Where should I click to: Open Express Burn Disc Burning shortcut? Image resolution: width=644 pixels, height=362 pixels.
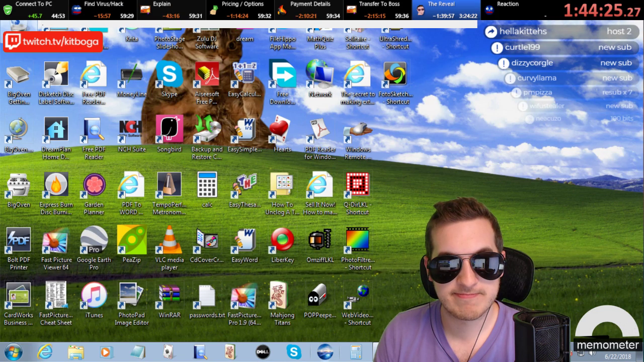point(56,194)
